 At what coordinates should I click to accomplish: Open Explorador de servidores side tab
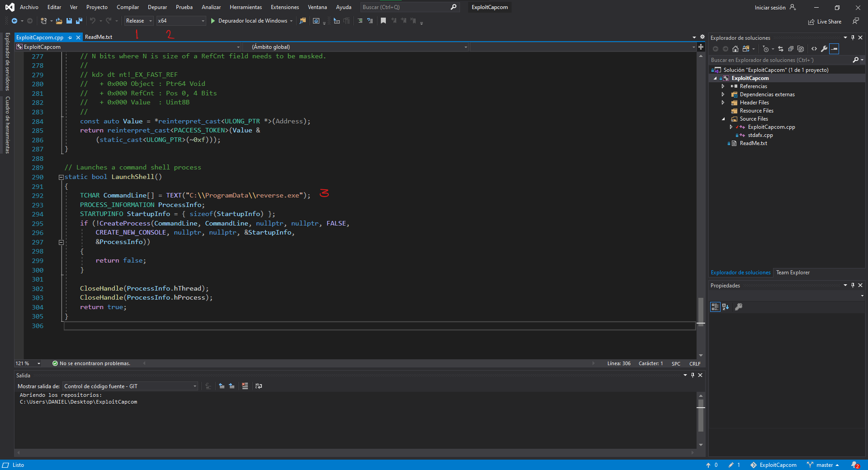(7, 61)
